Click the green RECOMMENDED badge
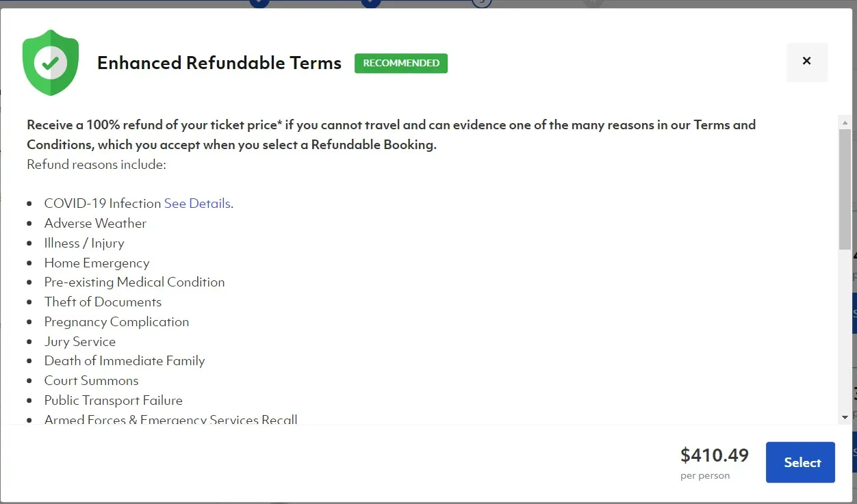Screen dimensions: 857x504 tap(401, 63)
